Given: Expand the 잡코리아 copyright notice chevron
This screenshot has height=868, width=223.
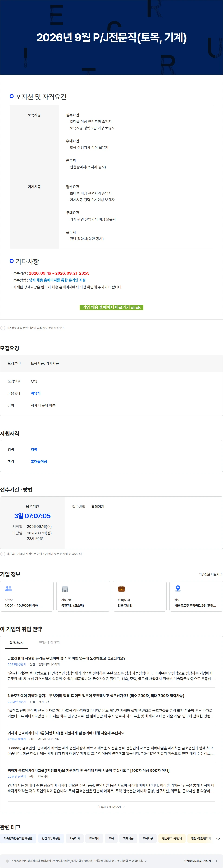Looking at the screenshot, I should (145, 861).
